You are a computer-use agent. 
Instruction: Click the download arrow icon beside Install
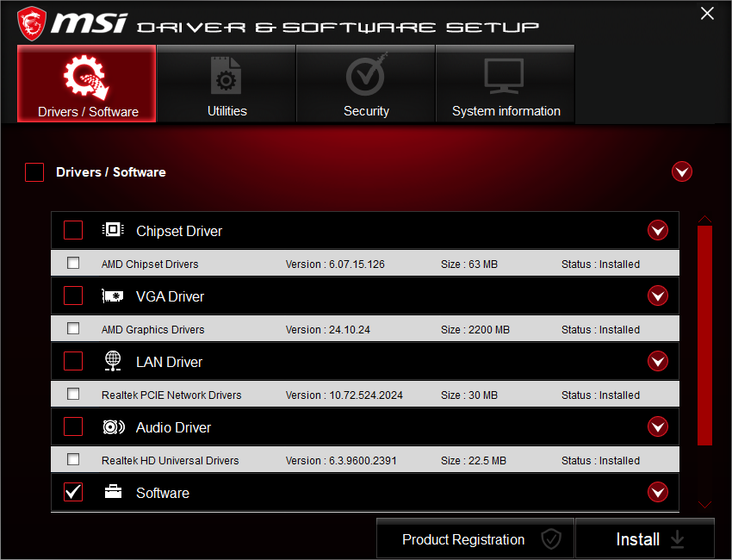[x=678, y=539]
